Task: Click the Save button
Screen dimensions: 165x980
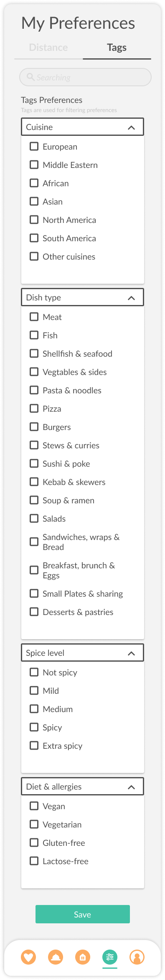Action: pos(83,914)
